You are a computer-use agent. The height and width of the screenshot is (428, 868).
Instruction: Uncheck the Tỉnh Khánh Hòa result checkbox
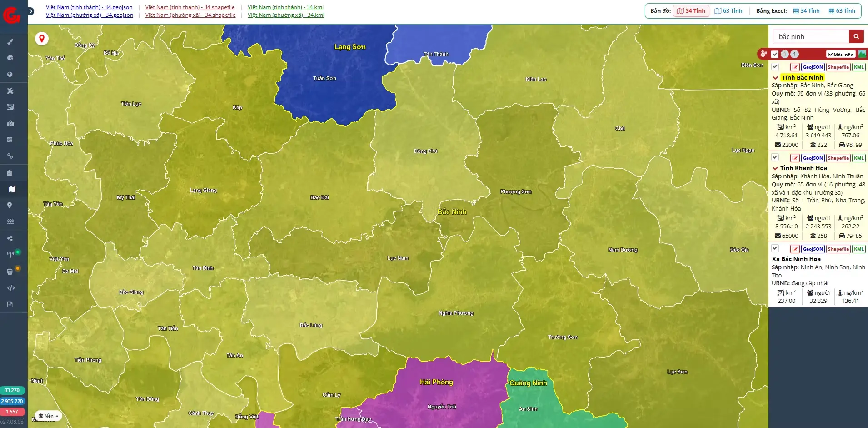775,157
